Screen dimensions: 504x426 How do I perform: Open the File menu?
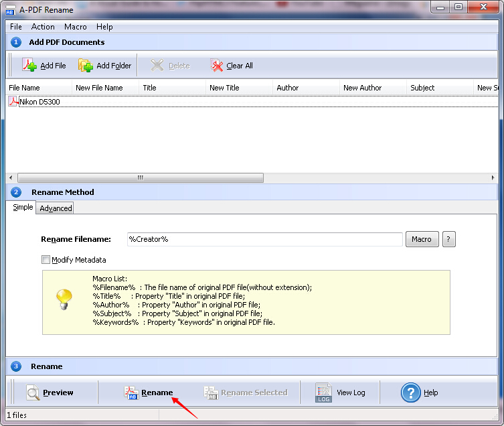[x=16, y=27]
